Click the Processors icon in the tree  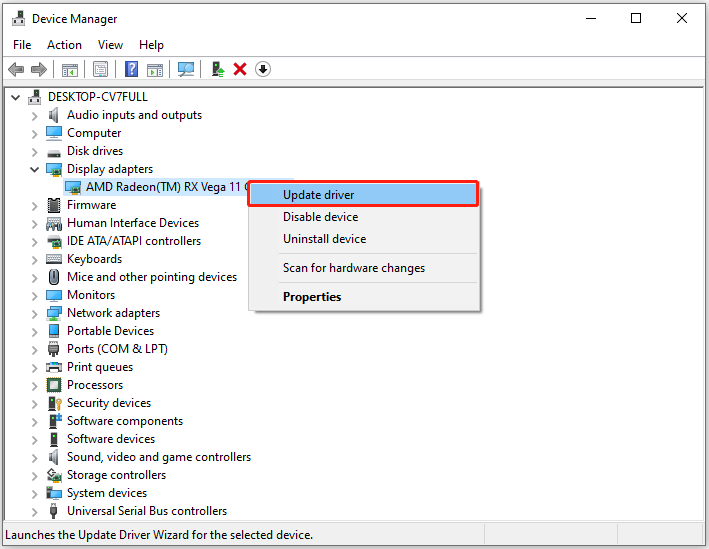[54, 385]
